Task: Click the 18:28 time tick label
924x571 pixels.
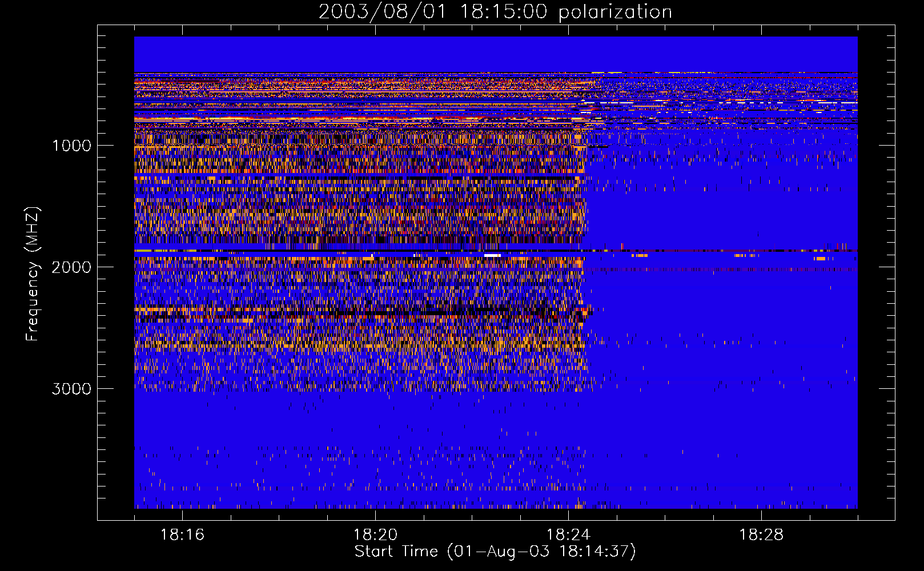Action: pyautogui.click(x=761, y=535)
